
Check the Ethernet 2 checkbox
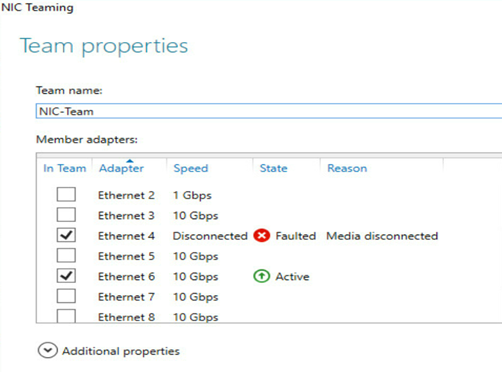(x=66, y=194)
